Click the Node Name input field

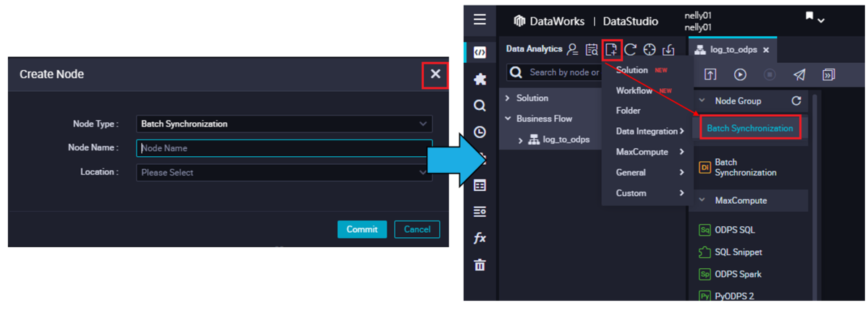(284, 148)
